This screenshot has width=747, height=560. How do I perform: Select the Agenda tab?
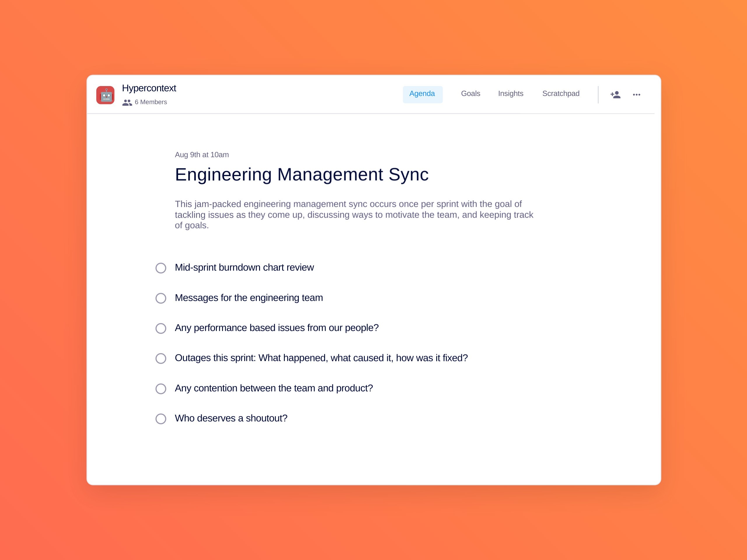(423, 94)
